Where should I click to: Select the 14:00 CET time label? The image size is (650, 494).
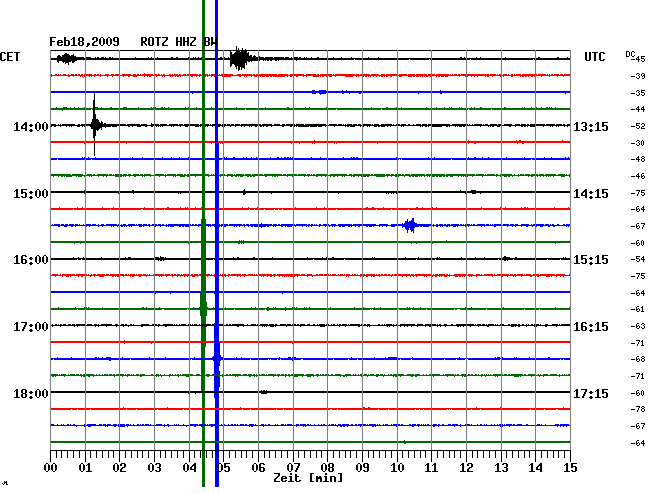[31, 126]
